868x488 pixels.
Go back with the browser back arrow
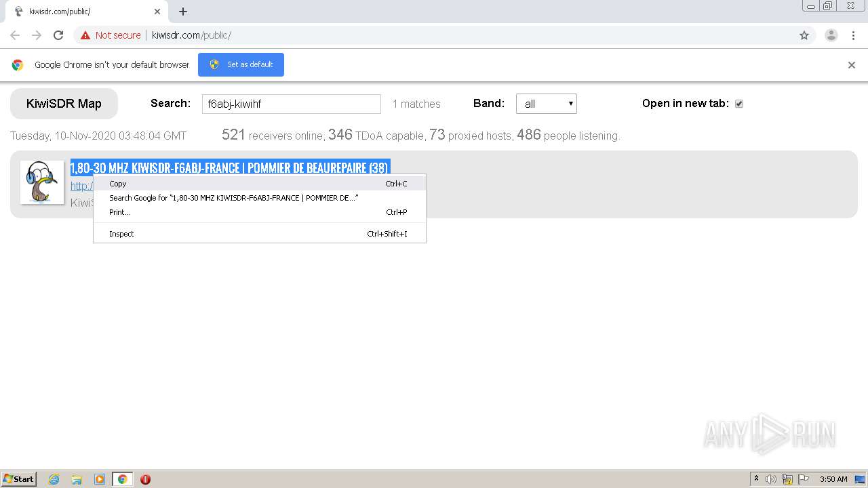15,35
